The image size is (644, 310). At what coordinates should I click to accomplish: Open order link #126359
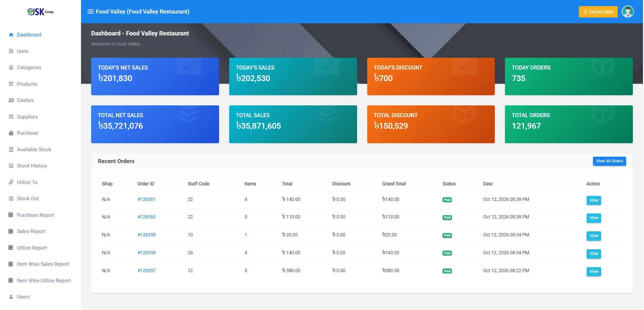click(146, 235)
